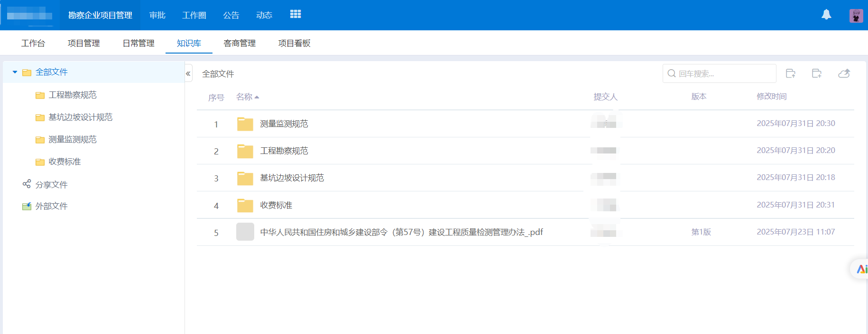This screenshot has width=868, height=334.
Task: Click the user avatar in top bar
Action: coord(856,16)
